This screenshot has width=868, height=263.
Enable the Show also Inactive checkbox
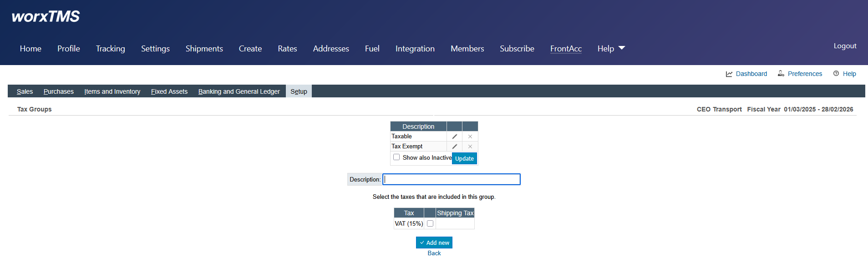coord(396,157)
